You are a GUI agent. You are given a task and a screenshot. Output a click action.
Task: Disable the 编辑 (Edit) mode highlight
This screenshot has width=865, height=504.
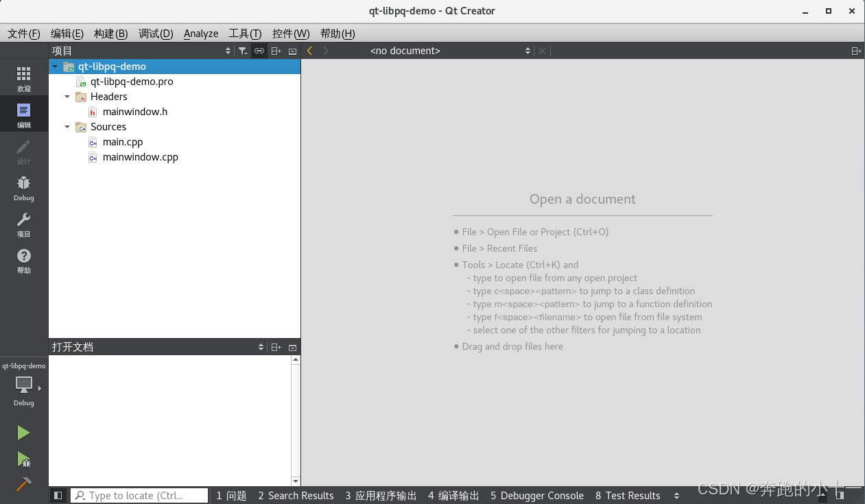[x=24, y=114]
